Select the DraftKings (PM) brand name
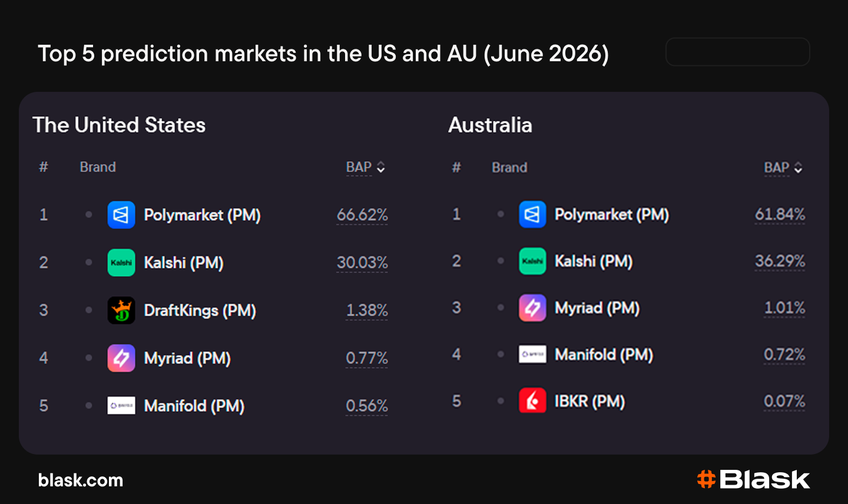The image size is (848, 504). tap(200, 310)
